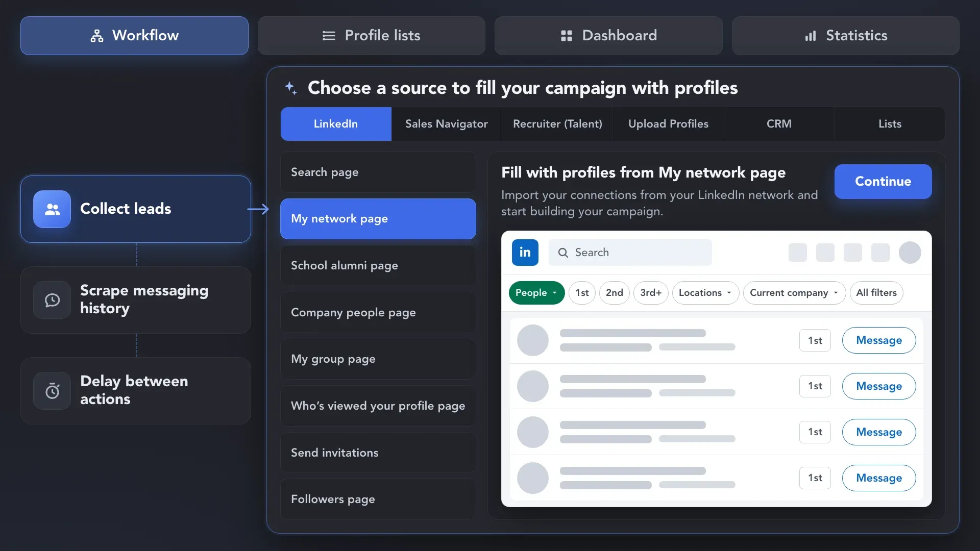980x551 pixels.
Task: Pick the Lists source tab
Action: click(x=890, y=124)
